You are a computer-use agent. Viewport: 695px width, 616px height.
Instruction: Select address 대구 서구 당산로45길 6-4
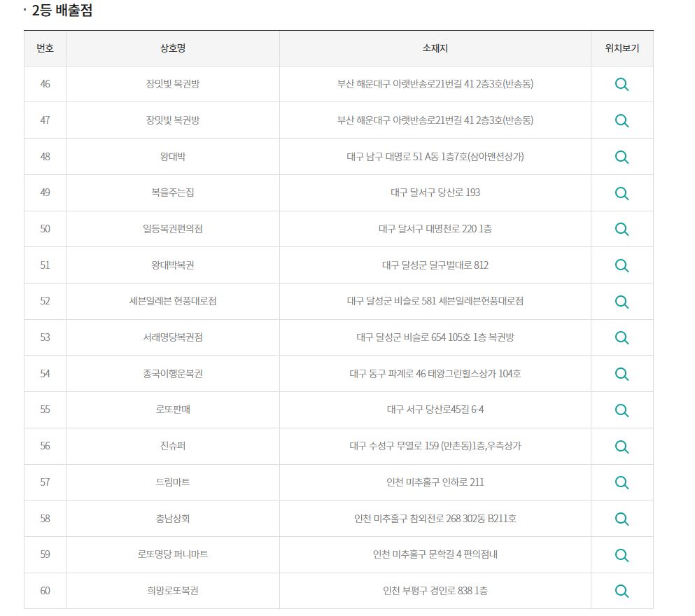click(x=435, y=409)
